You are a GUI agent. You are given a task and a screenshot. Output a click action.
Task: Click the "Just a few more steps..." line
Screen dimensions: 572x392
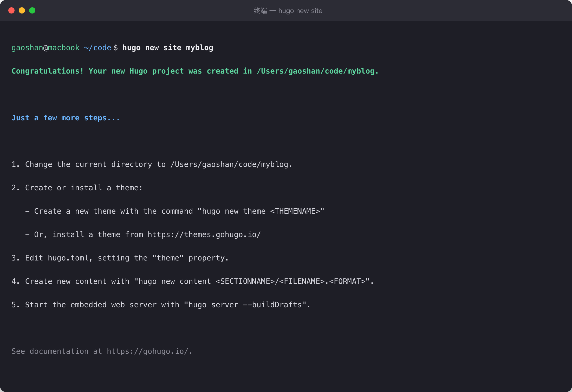coord(66,118)
